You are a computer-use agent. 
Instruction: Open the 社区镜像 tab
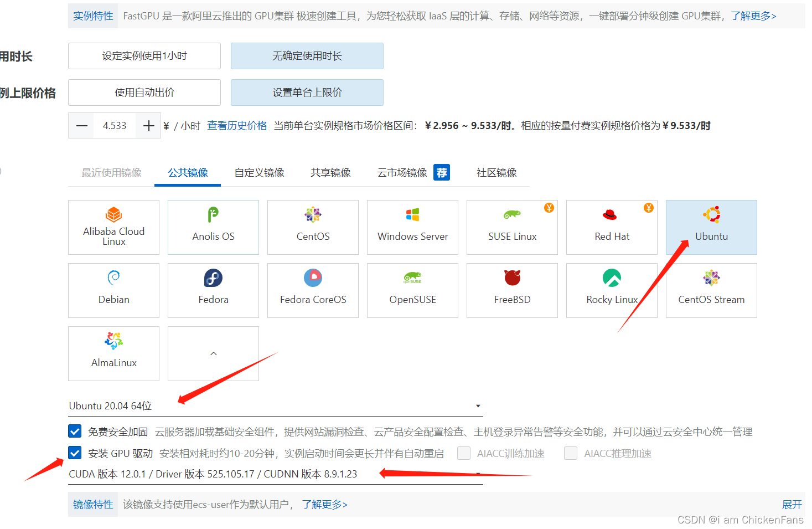(496, 173)
